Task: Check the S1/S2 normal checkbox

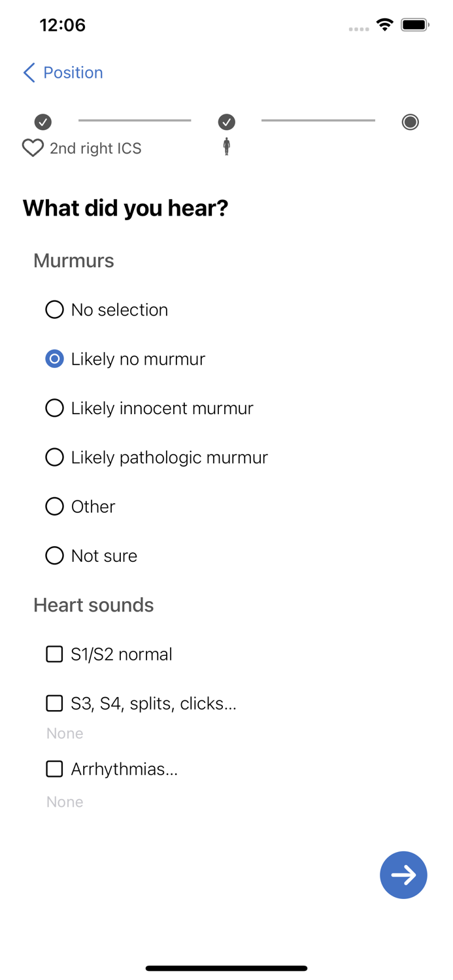Action: 54,653
